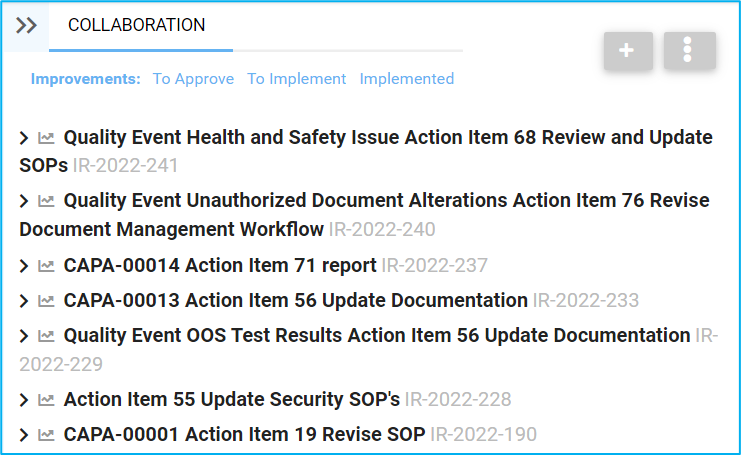Expand Unauthorized Document Alterations item
741x455 pixels.
pos(24,202)
